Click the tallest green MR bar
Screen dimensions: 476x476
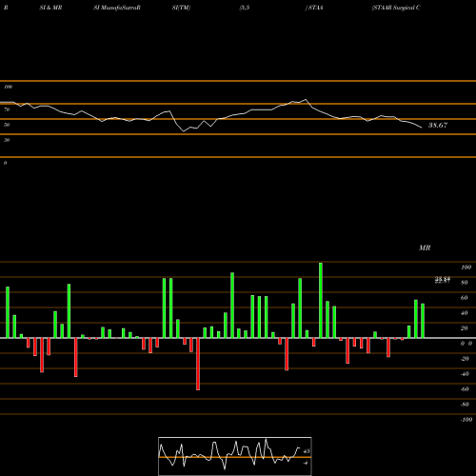coord(321,300)
